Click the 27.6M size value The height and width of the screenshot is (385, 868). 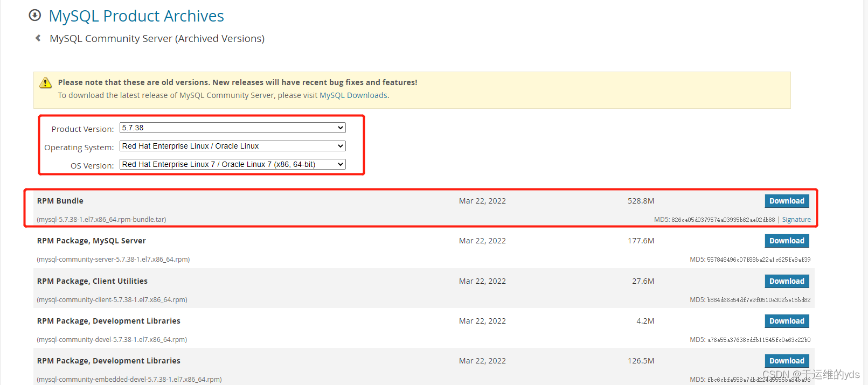[x=643, y=281]
